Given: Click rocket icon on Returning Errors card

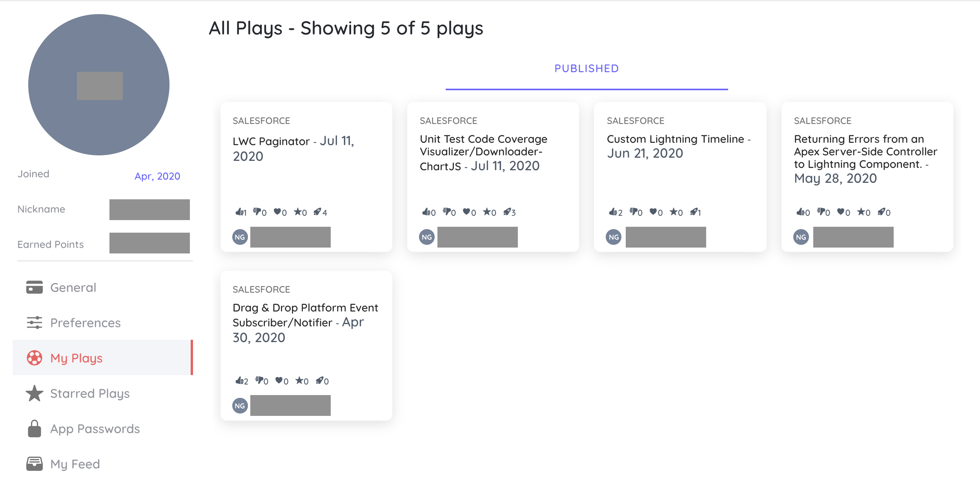Looking at the screenshot, I should coord(882,212).
